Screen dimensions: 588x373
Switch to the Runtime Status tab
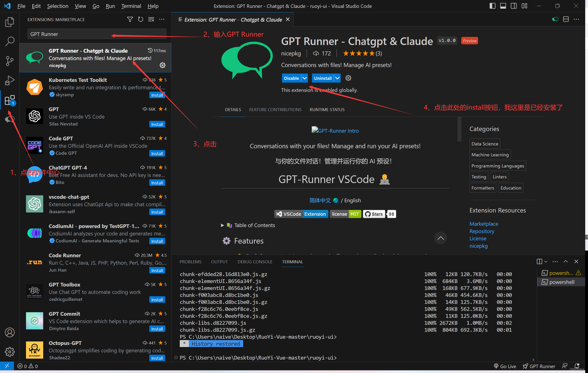click(327, 109)
